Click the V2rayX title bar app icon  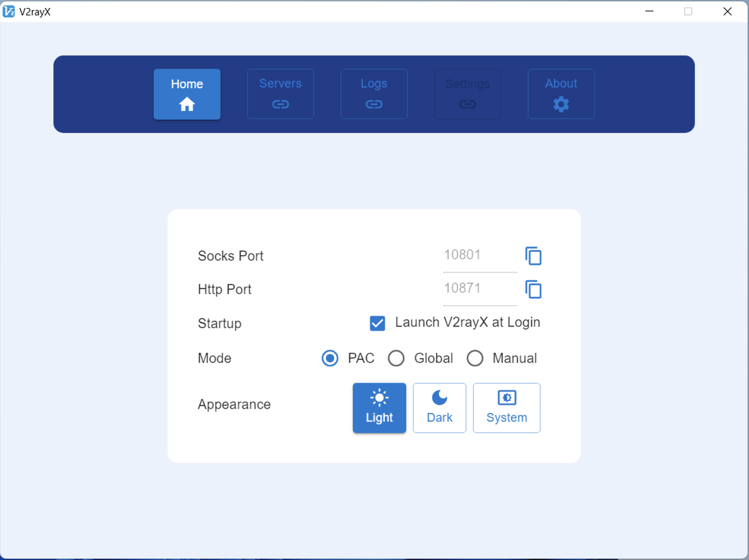click(8, 11)
